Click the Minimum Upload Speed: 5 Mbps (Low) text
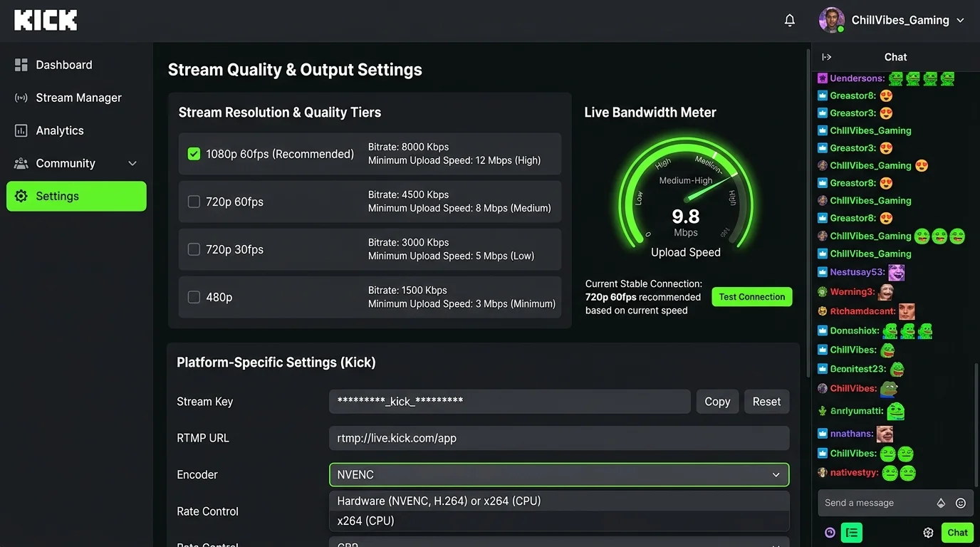 coord(451,256)
